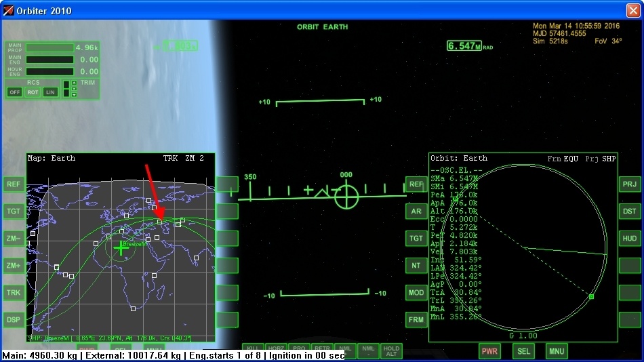Click trim up arrow

[x=74, y=83]
